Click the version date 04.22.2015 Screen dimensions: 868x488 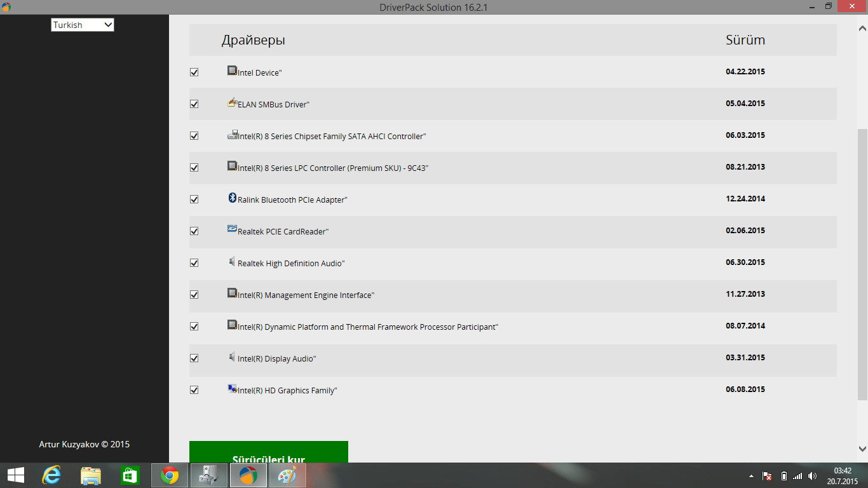coord(745,72)
